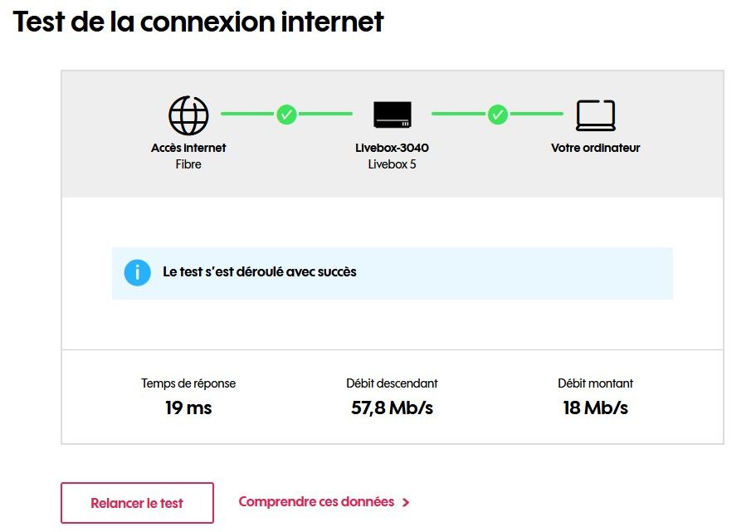Click the green checkmark between Livebox and computer
756x532 pixels.
click(498, 114)
